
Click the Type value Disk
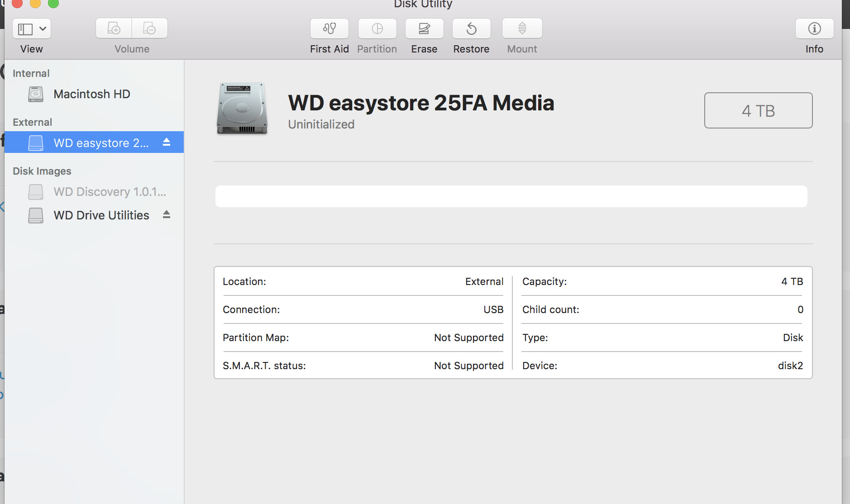tap(793, 338)
